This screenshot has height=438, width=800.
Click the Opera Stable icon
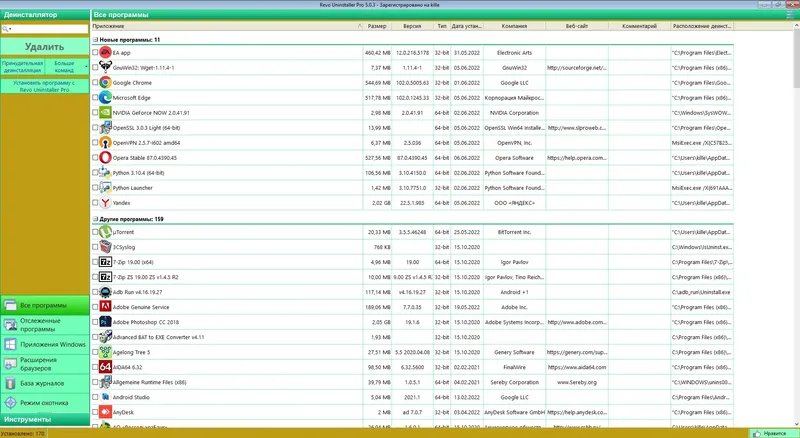(x=105, y=158)
